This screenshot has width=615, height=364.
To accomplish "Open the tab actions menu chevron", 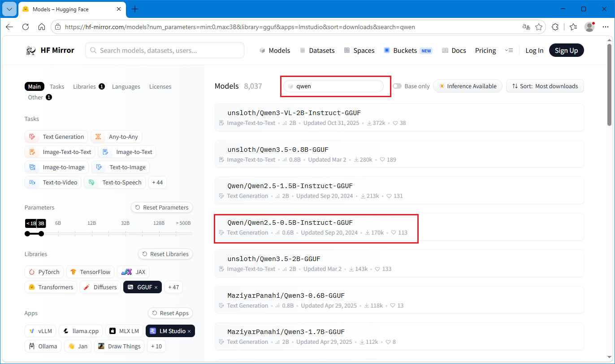I will coord(9,9).
